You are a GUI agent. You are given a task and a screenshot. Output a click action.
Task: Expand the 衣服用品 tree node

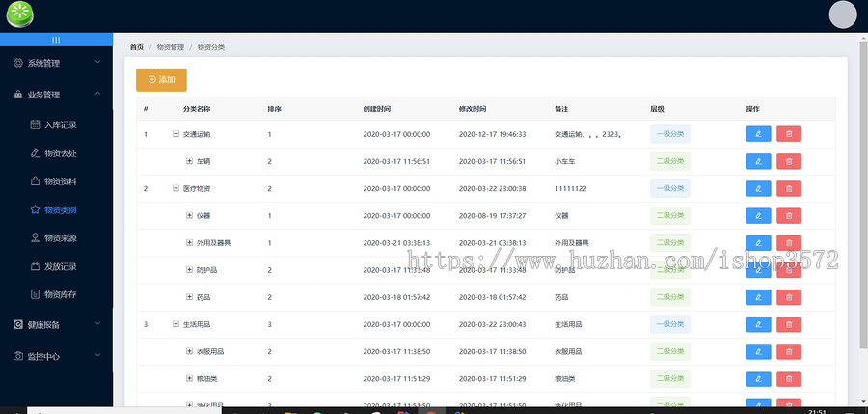[x=189, y=351]
